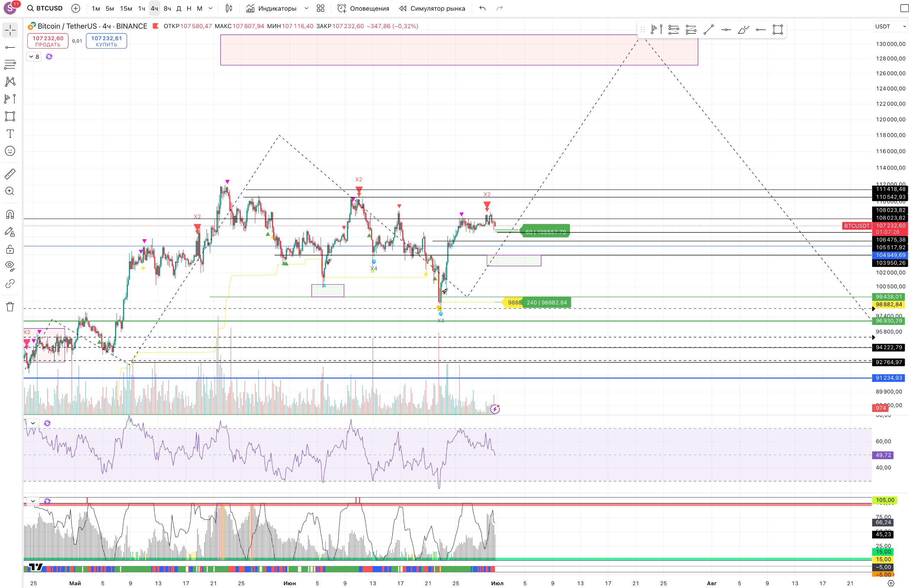
Task: Select rectangle tool in favorites bar
Action: click(x=778, y=29)
